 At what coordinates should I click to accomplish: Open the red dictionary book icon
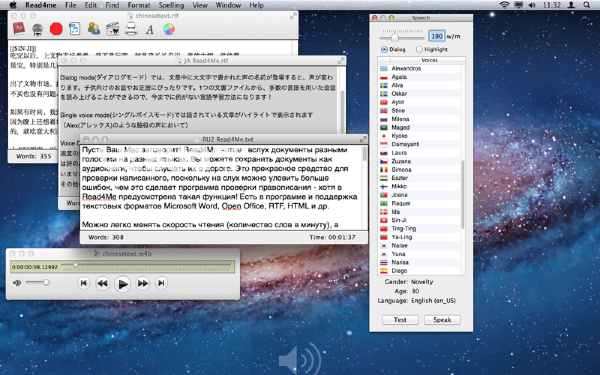click(19, 29)
